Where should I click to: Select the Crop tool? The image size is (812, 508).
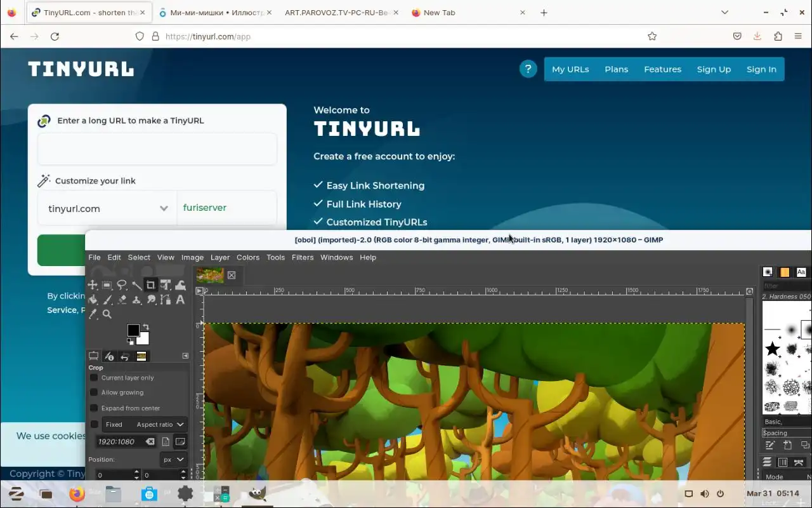(151, 285)
